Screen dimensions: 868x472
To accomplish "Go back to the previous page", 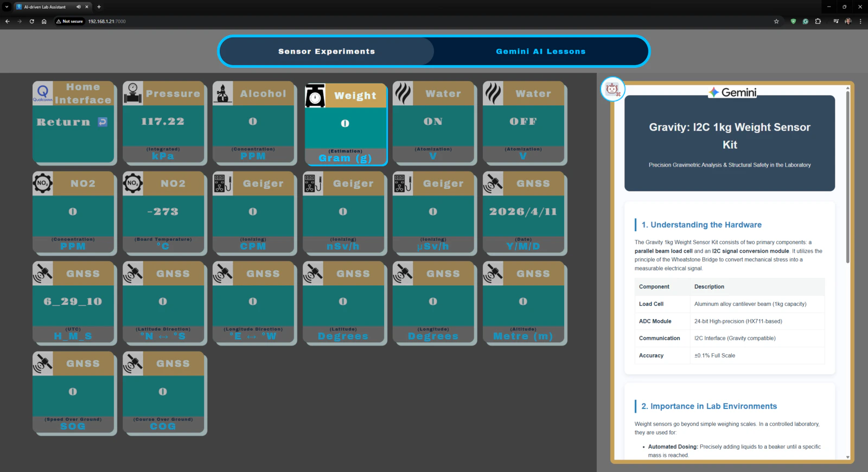I will coord(8,22).
